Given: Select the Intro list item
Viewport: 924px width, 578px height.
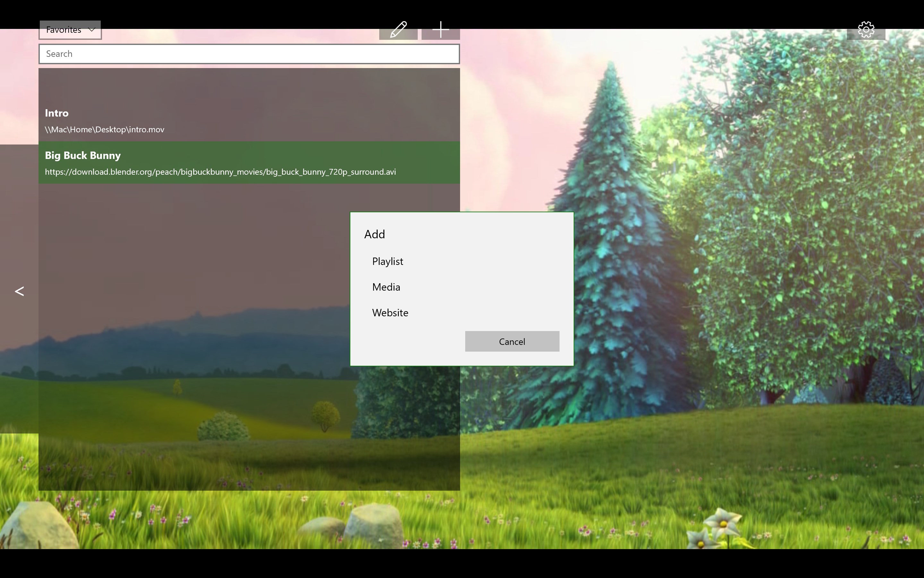Looking at the screenshot, I should pyautogui.click(x=249, y=120).
